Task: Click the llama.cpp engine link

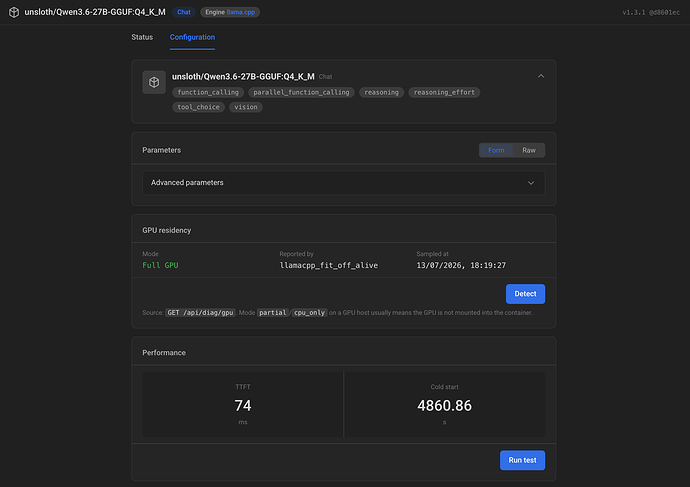Action: pyautogui.click(x=241, y=12)
